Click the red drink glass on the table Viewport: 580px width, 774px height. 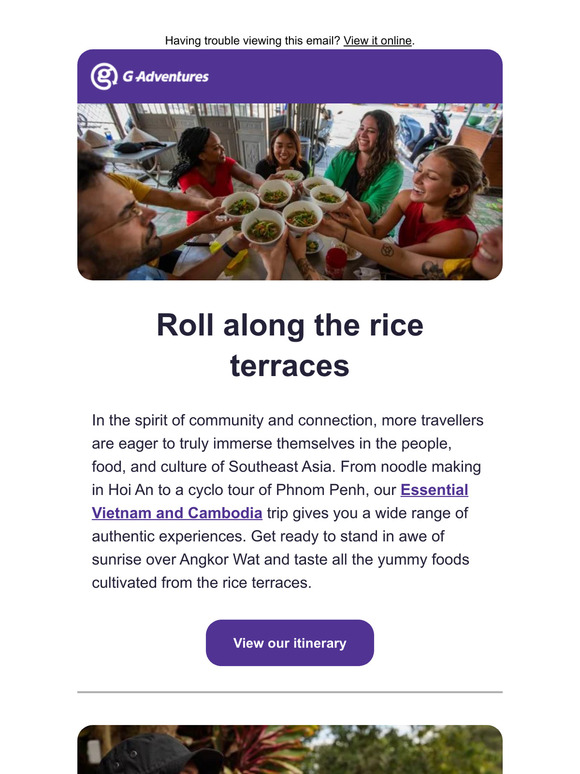pos(336,263)
